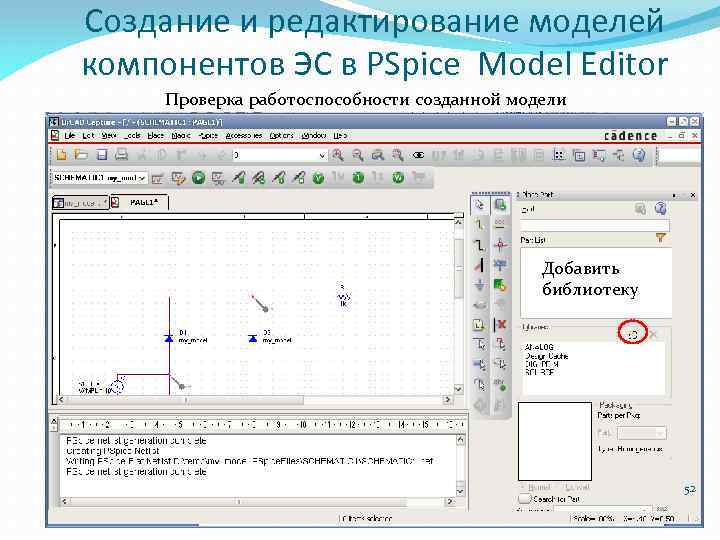This screenshot has height=540, width=720.
Task: Place a voltage differential marker
Action: pyautogui.click(x=259, y=178)
